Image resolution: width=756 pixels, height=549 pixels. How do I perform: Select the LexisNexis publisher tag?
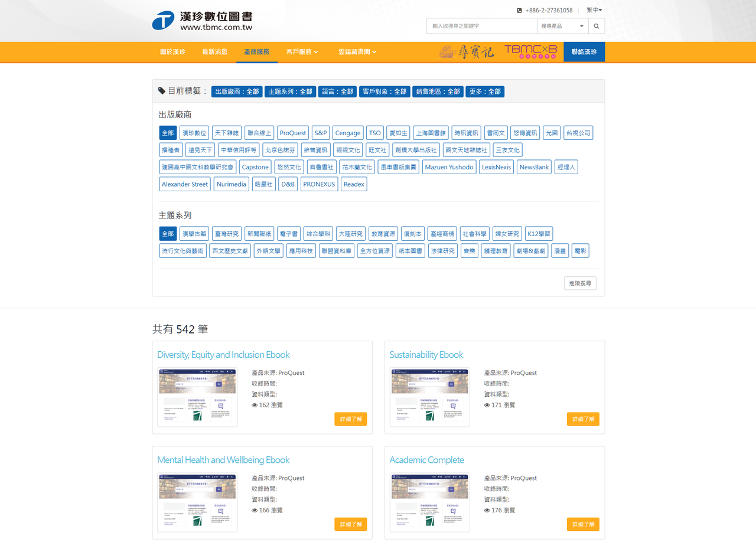click(496, 167)
